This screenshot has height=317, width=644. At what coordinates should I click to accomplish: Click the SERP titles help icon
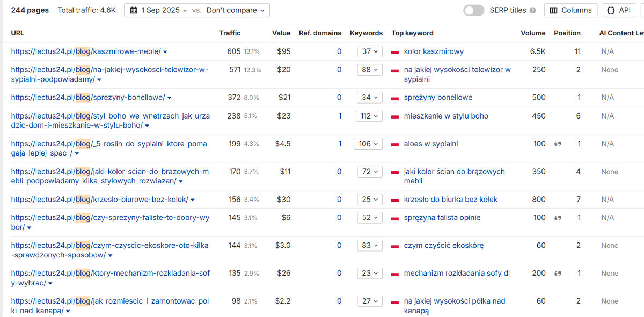(532, 10)
